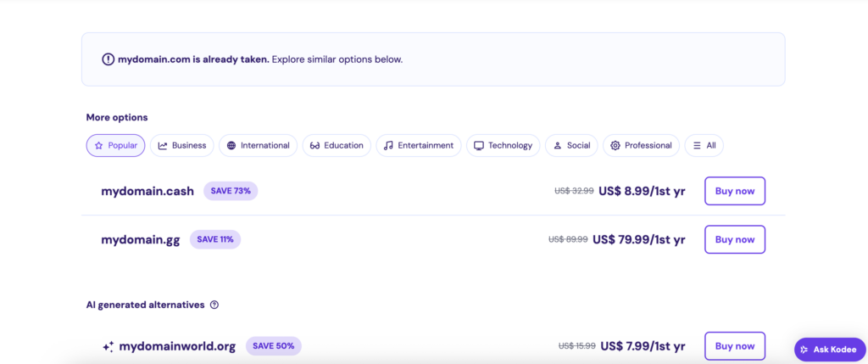
Task: Choose the International globe filter
Action: coord(258,145)
